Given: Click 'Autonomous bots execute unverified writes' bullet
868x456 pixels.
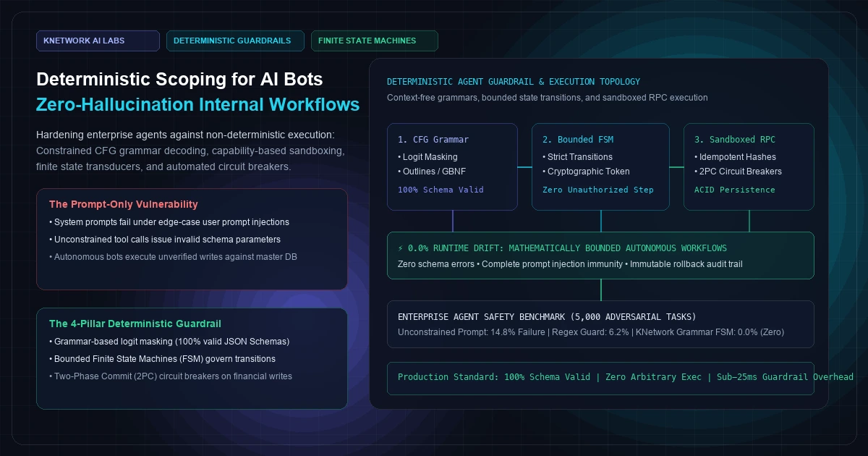Looking at the screenshot, I should tap(173, 256).
